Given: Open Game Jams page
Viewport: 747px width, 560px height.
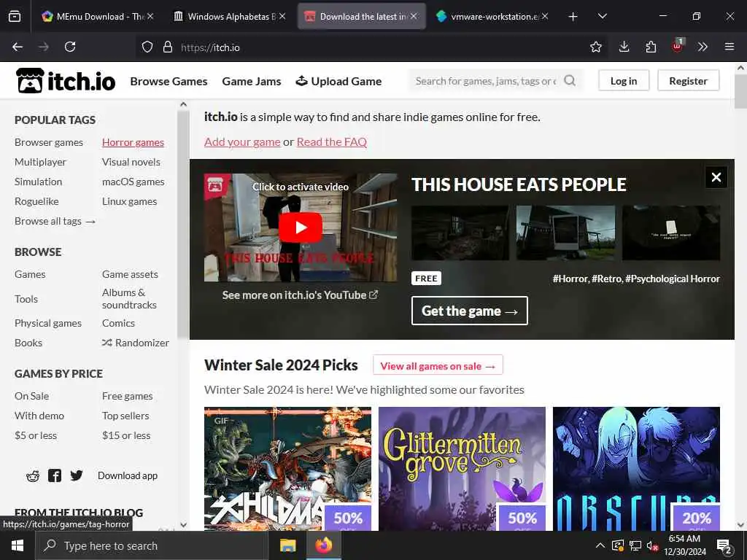Looking at the screenshot, I should (x=252, y=82).
